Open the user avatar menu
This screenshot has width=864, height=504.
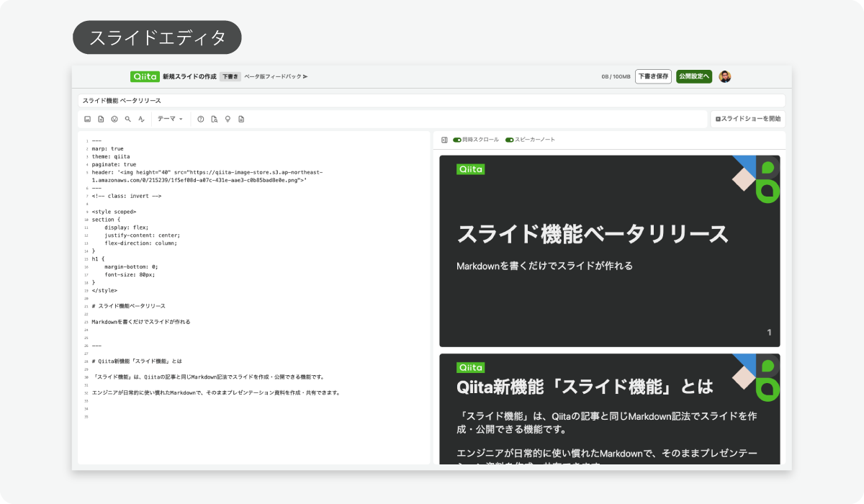coord(725,76)
